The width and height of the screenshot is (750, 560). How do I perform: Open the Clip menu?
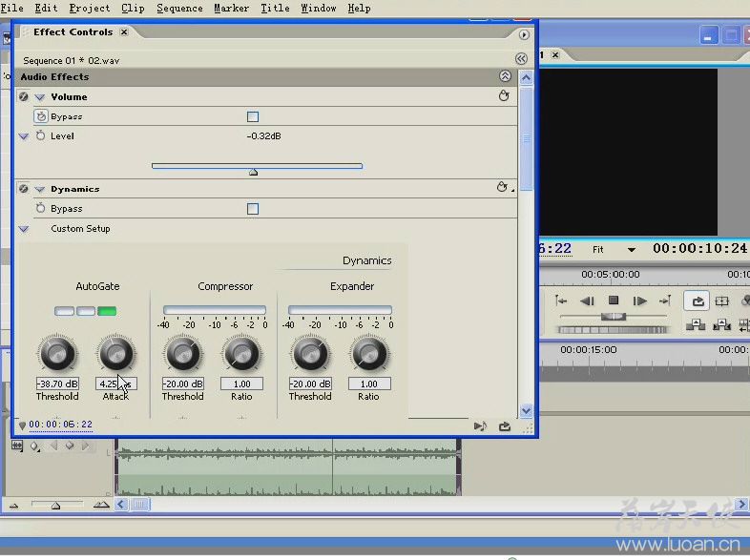click(x=133, y=9)
